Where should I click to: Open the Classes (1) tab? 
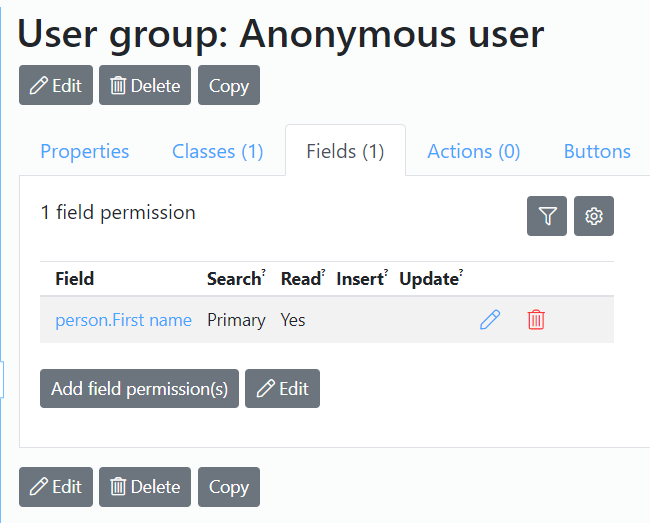point(218,151)
